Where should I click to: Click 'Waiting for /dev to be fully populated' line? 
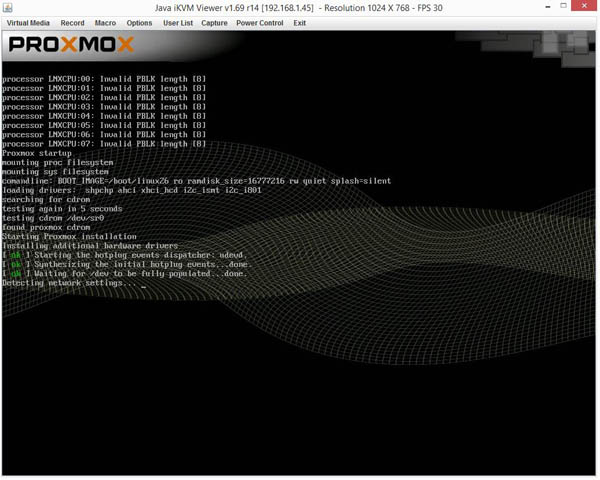click(125, 274)
